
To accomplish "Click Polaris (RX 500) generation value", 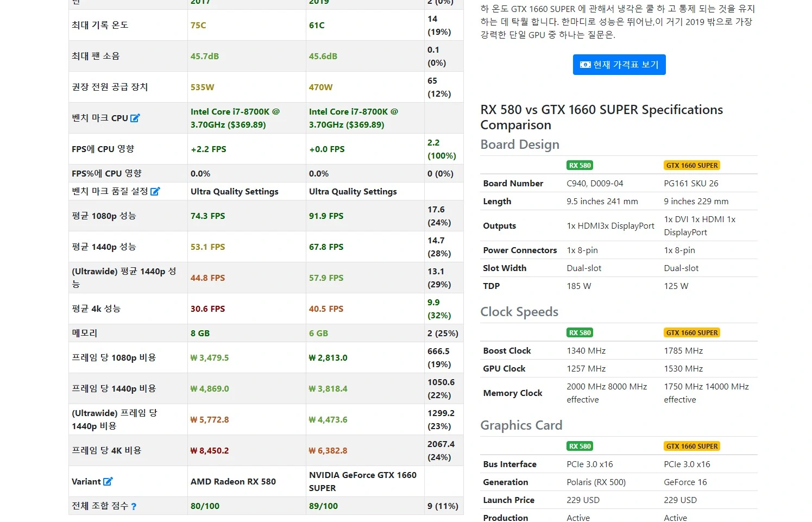I will tap(596, 482).
